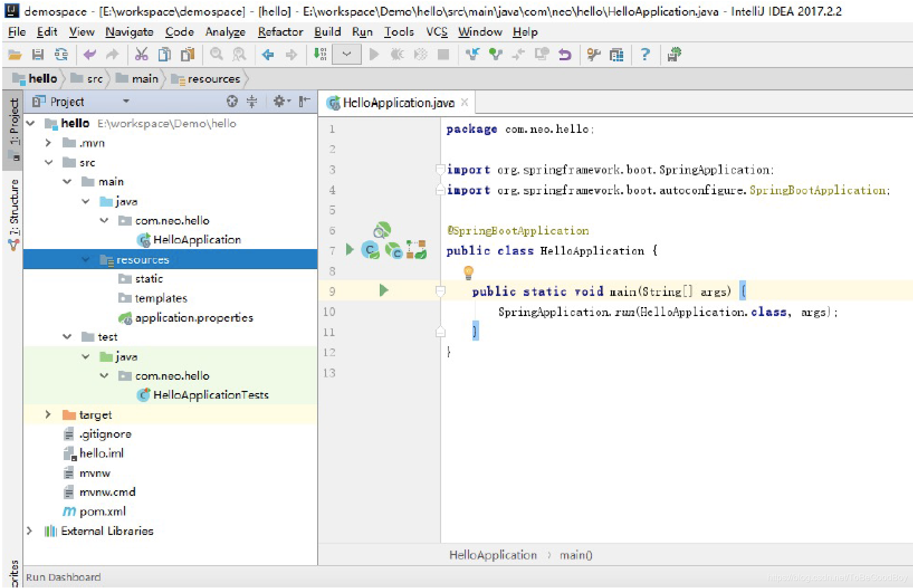Open Run Dashboard tool window
Screen dimensions: 913x588
[x=63, y=577]
